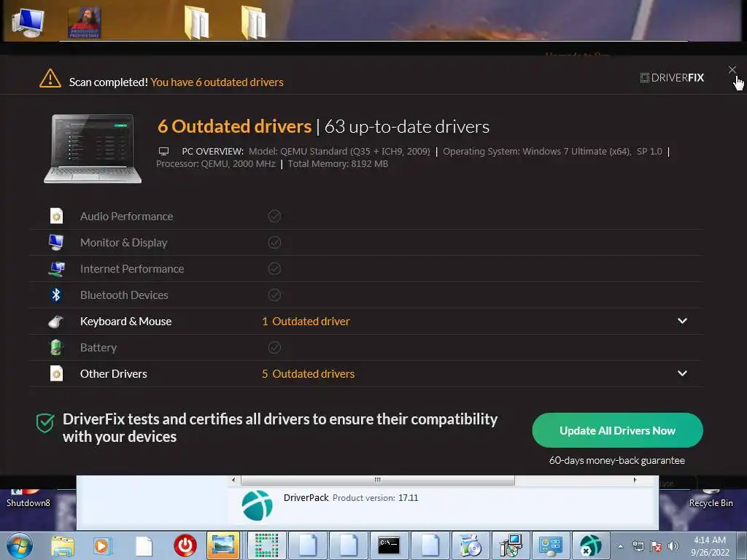Click the '1 Outdated driver' status text

point(306,322)
